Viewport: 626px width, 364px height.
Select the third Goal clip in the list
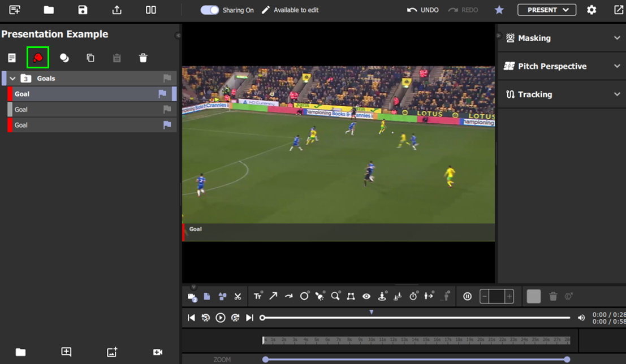[92, 125]
